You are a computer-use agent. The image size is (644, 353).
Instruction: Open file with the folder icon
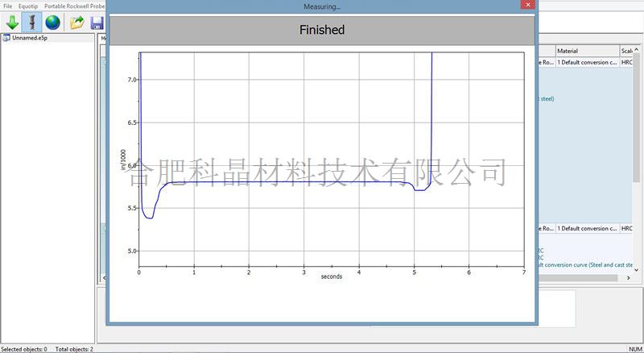click(x=77, y=23)
